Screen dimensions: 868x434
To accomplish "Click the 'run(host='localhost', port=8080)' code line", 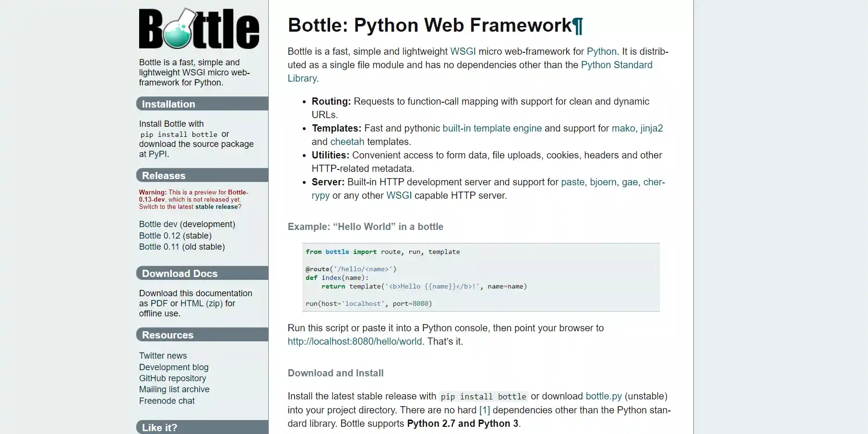I will pos(369,303).
